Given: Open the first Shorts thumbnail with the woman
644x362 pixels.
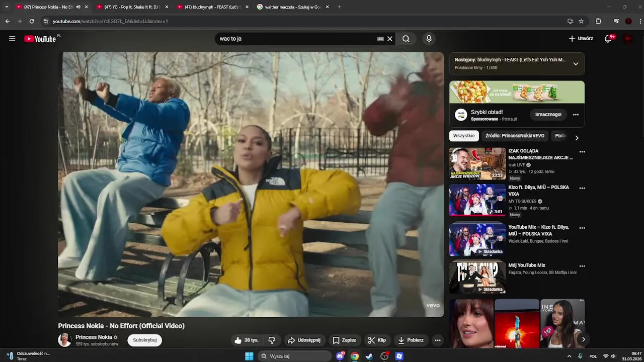Looking at the screenshot, I should (471, 324).
